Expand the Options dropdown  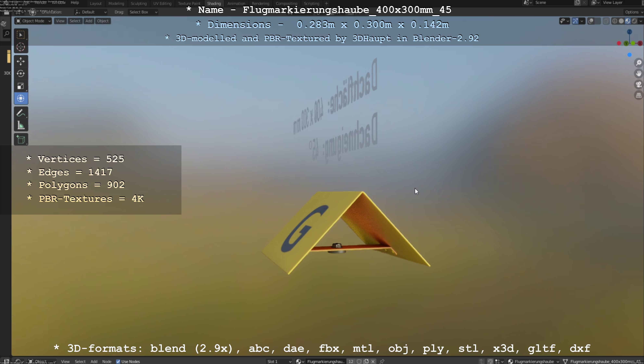tap(633, 12)
